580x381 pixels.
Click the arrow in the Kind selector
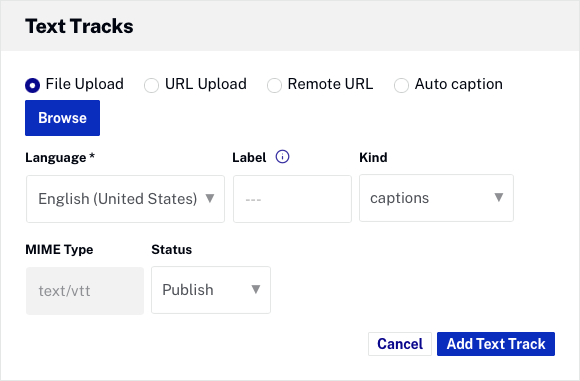click(499, 197)
